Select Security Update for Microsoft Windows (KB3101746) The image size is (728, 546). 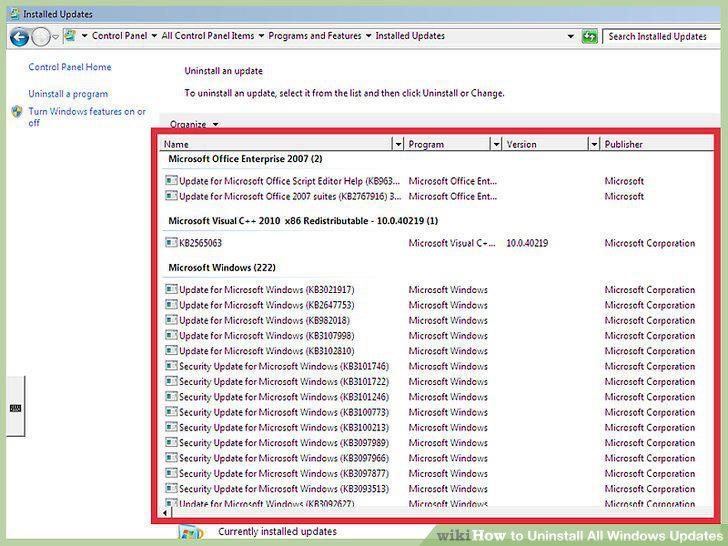[284, 366]
